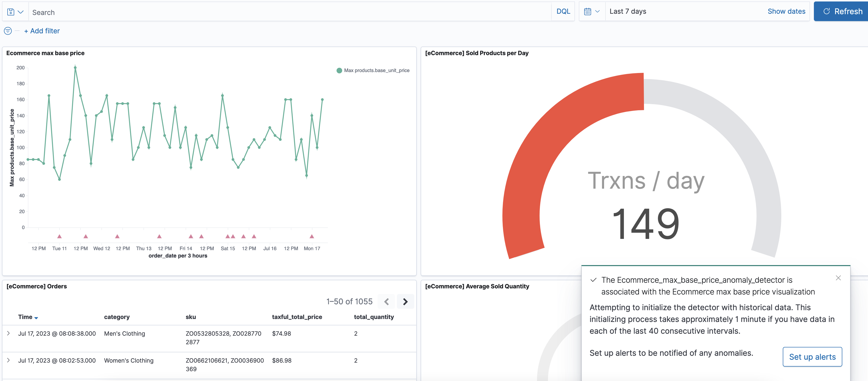Click the Women's Clothing category cell
Viewport: 868px width, 381px height.
pos(129,360)
